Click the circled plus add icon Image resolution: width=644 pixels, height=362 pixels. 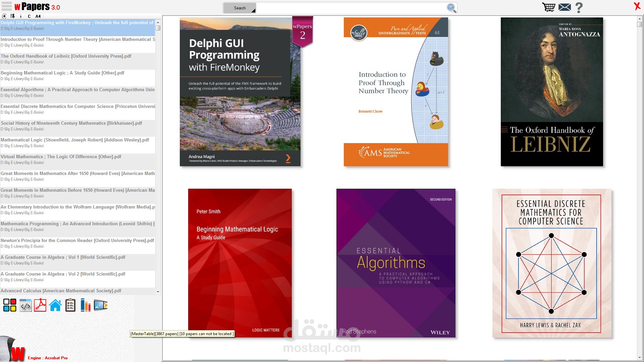pyautogui.click(x=4, y=16)
